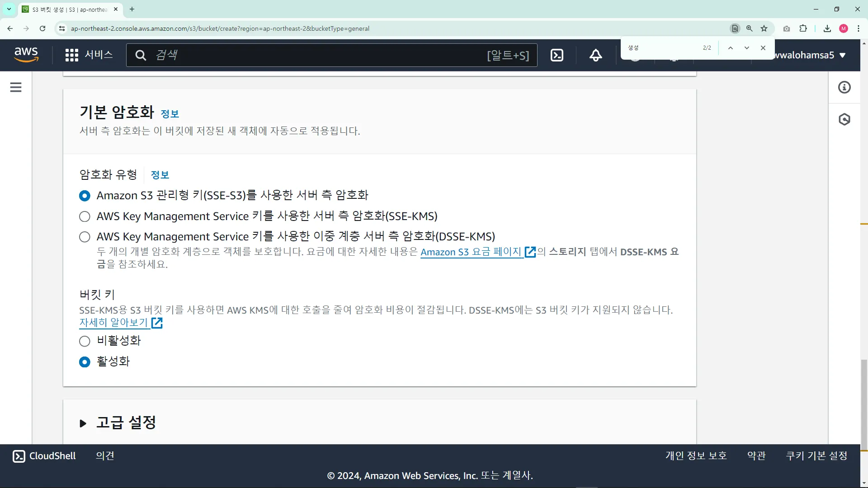The width and height of the screenshot is (868, 488).
Task: Click the hexagon icon in right sidebar
Action: click(844, 119)
